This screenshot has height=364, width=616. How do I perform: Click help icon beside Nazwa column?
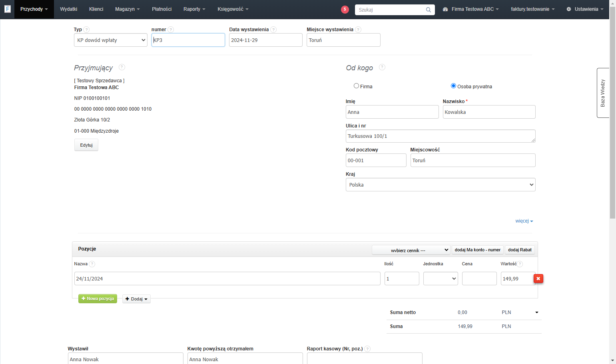tap(92, 264)
